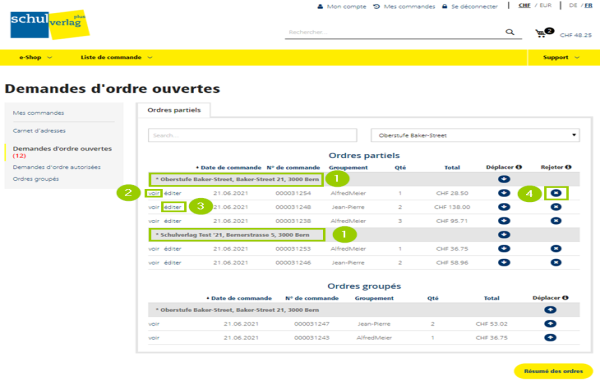Expand the Support menu
Screen dimensions: 600x382
(561, 57)
